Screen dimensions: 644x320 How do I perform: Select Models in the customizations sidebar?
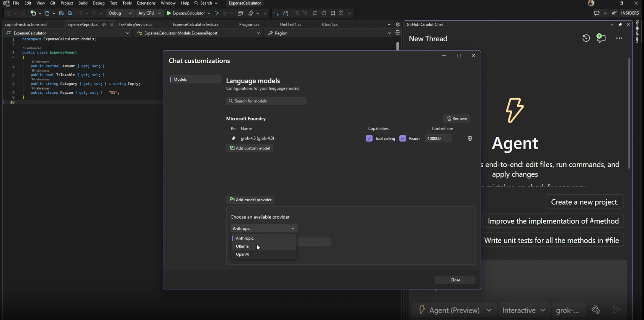tap(195, 79)
